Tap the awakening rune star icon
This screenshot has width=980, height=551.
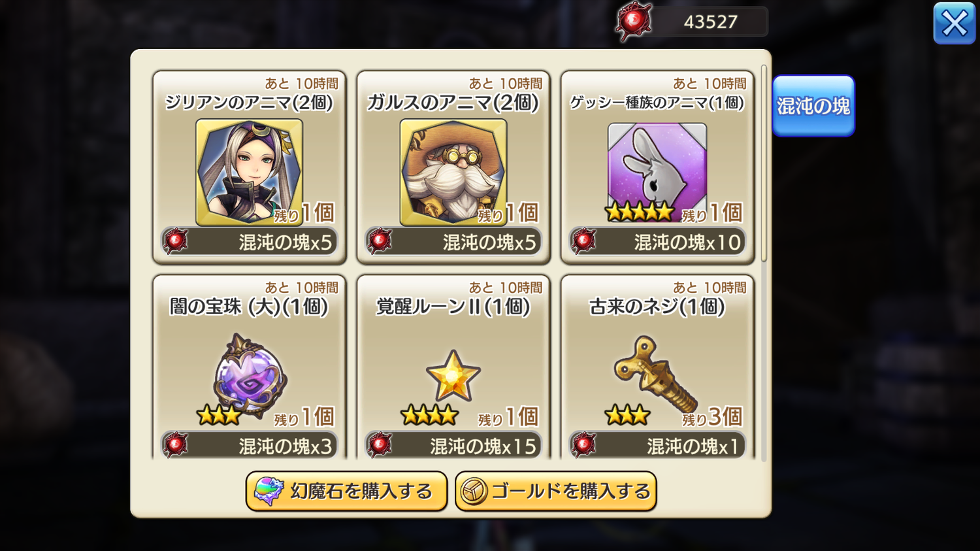[453, 376]
